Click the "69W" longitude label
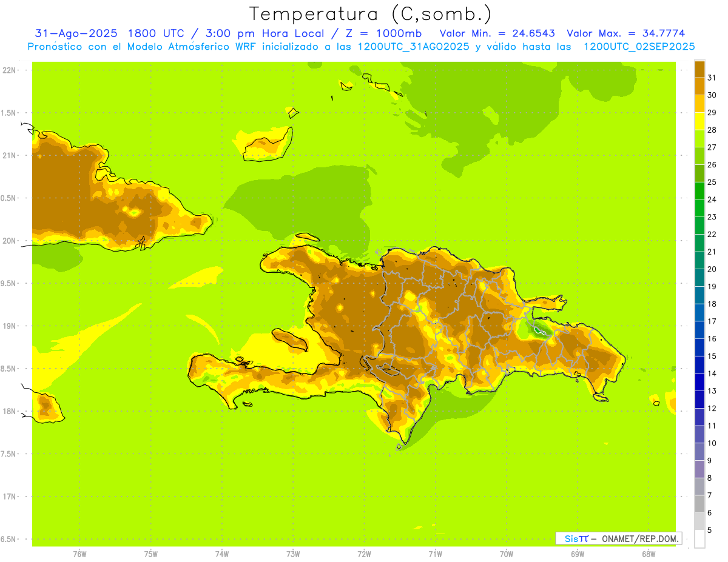The width and height of the screenshot is (728, 562). coord(577,554)
